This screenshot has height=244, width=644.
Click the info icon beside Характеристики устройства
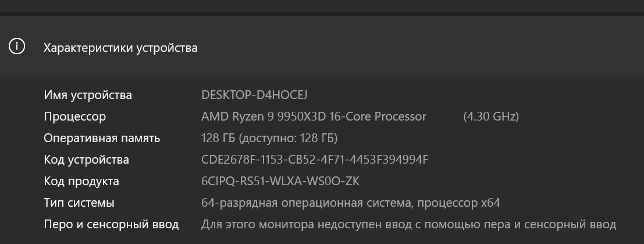coord(17,47)
